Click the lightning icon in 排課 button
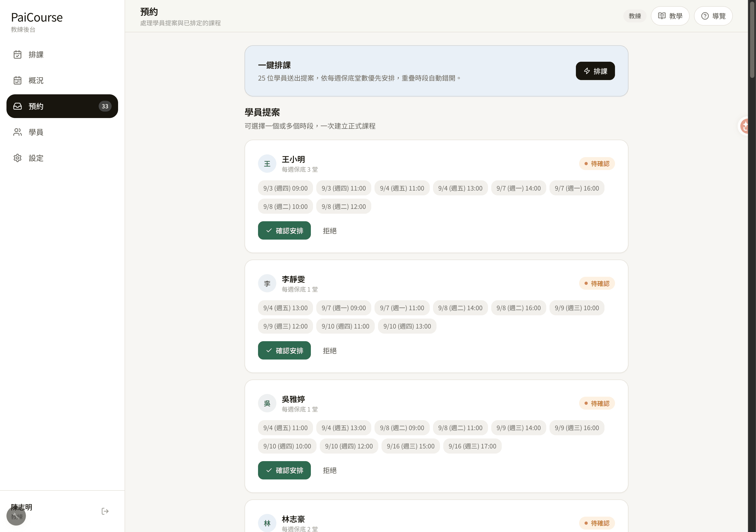 click(x=587, y=71)
